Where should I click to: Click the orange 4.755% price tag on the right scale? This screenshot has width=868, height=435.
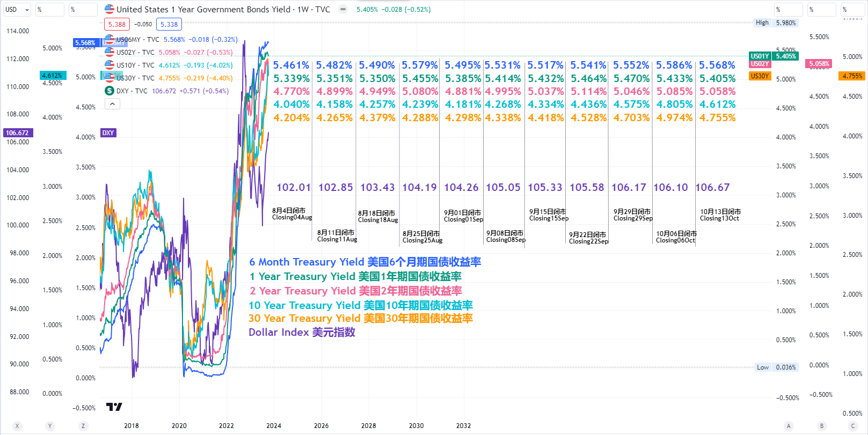pos(852,76)
